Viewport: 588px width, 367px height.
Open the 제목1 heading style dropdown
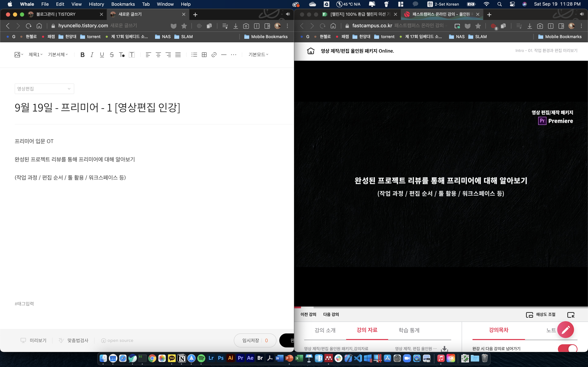coord(36,55)
